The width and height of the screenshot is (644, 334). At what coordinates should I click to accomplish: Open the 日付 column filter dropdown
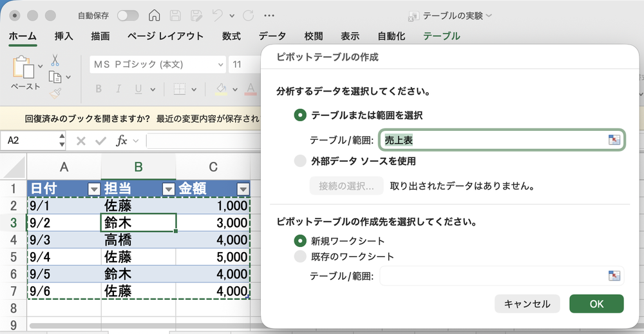click(x=95, y=189)
